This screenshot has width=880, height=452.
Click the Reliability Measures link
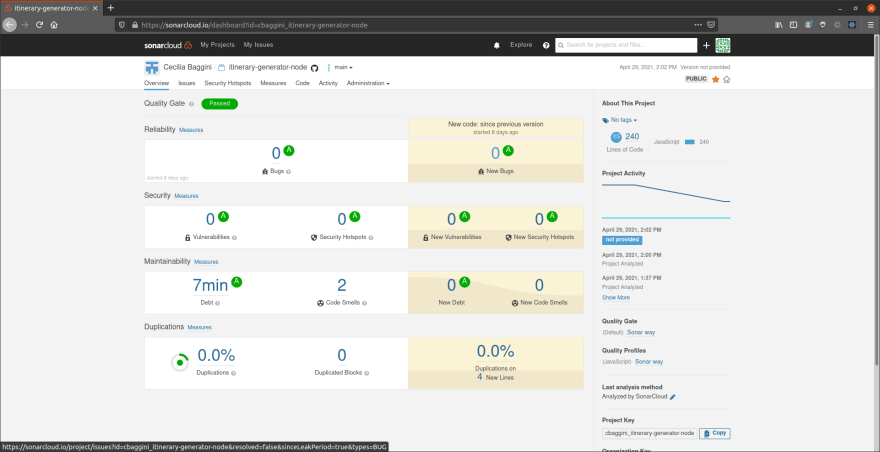pos(191,130)
